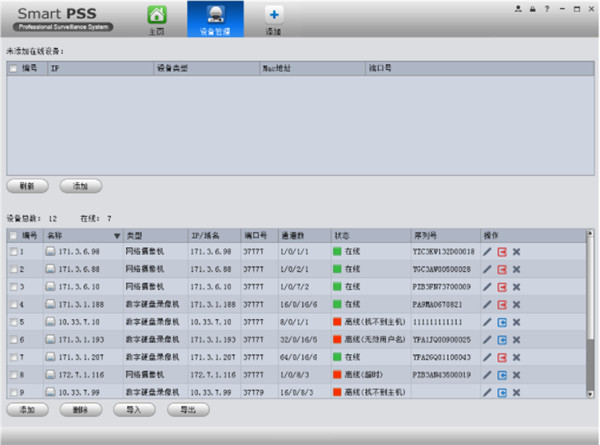Click the 刷新 refresh button
The width and height of the screenshot is (600, 445).
26,186
